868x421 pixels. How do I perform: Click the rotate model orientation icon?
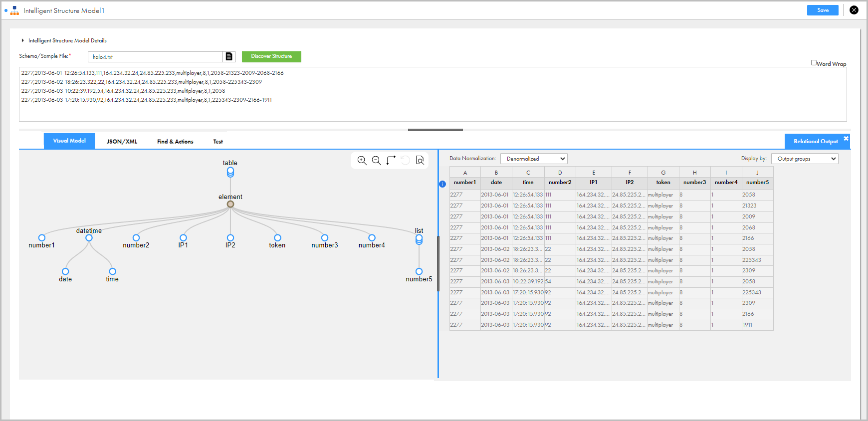point(391,160)
